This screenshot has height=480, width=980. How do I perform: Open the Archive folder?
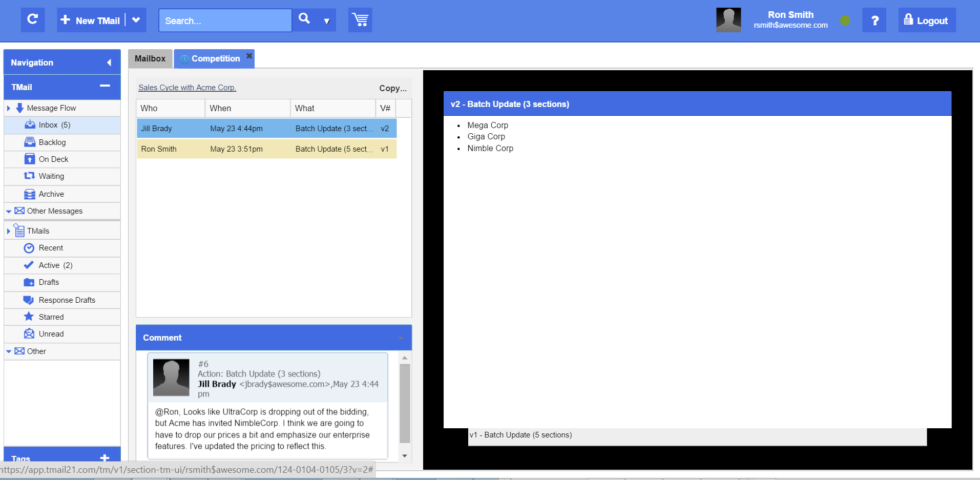point(51,194)
